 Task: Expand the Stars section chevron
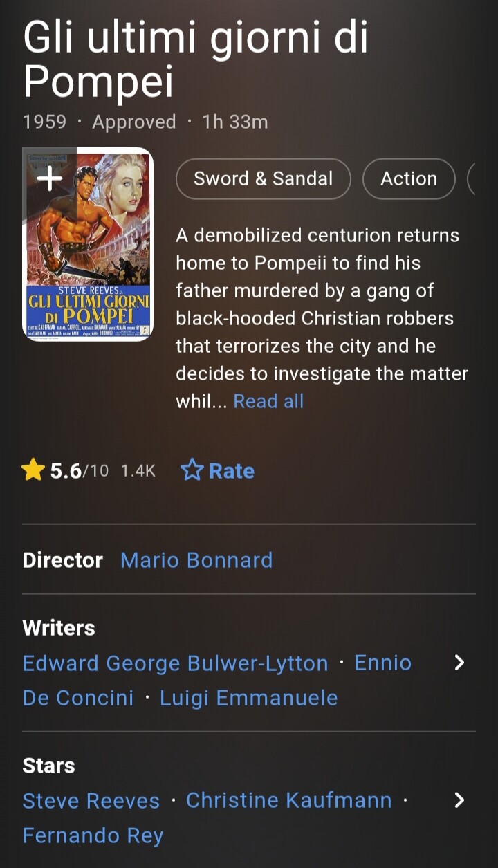pos(459,801)
